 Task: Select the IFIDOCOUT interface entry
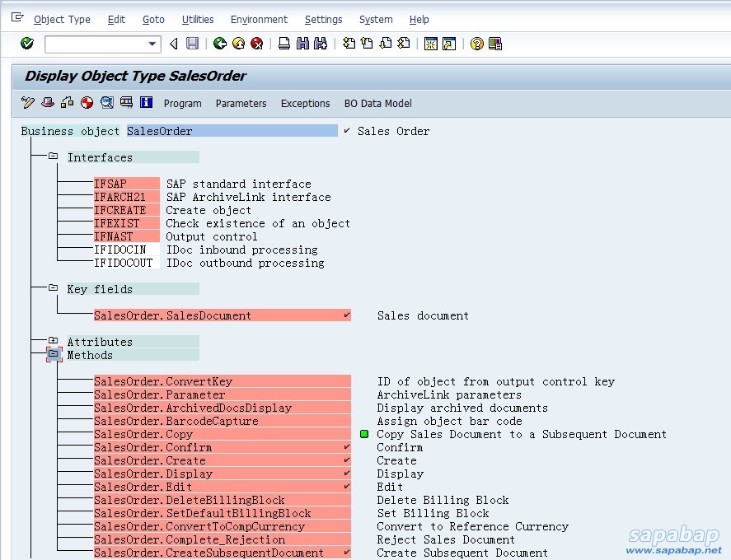(127, 263)
